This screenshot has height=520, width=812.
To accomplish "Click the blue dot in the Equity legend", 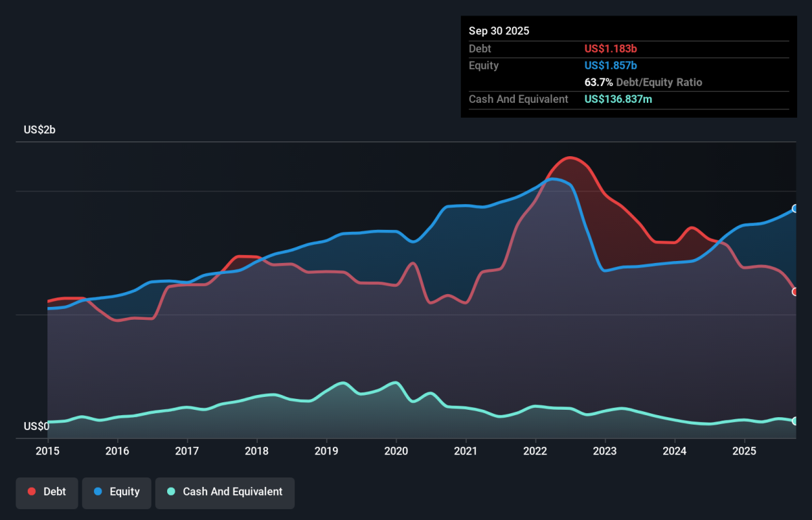I will [98, 492].
